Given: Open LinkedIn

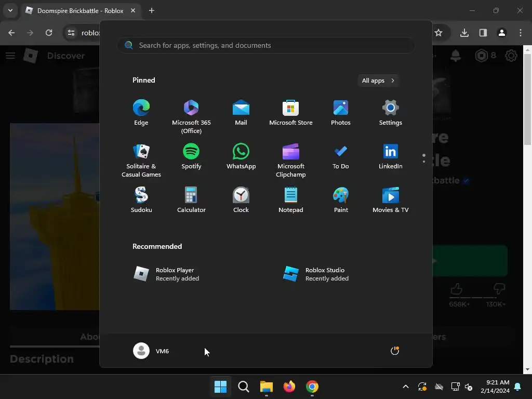Looking at the screenshot, I should pyautogui.click(x=391, y=156).
